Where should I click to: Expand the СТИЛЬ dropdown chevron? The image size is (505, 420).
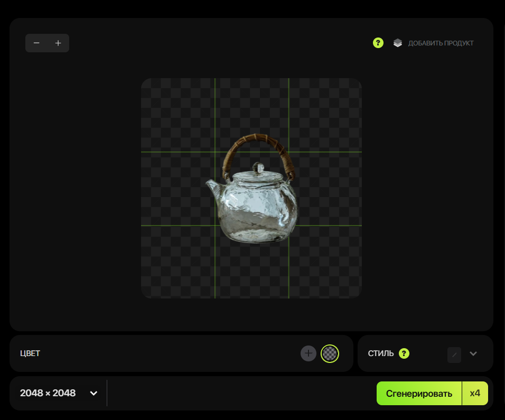point(473,353)
